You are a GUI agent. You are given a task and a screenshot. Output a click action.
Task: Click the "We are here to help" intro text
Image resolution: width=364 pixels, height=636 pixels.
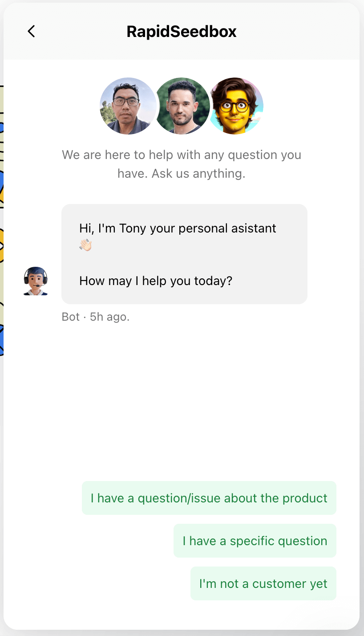point(181,155)
